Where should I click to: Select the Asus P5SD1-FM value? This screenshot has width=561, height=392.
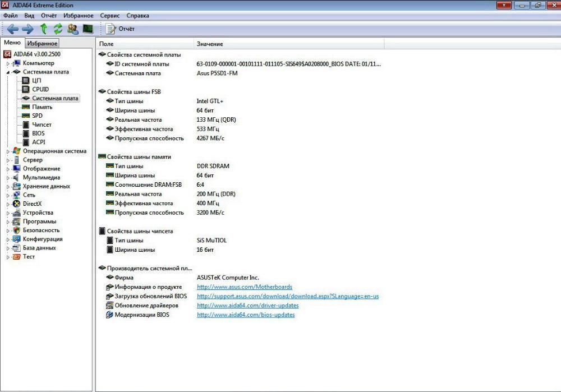[x=217, y=73]
